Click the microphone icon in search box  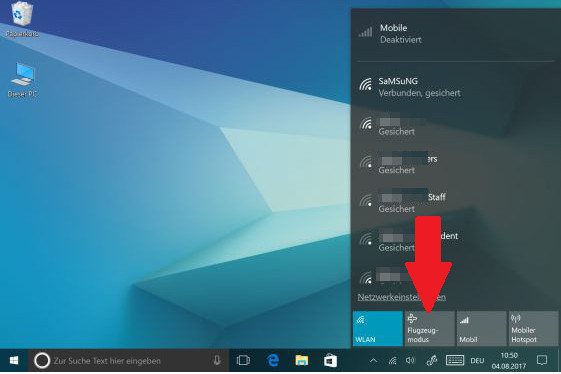click(x=217, y=360)
